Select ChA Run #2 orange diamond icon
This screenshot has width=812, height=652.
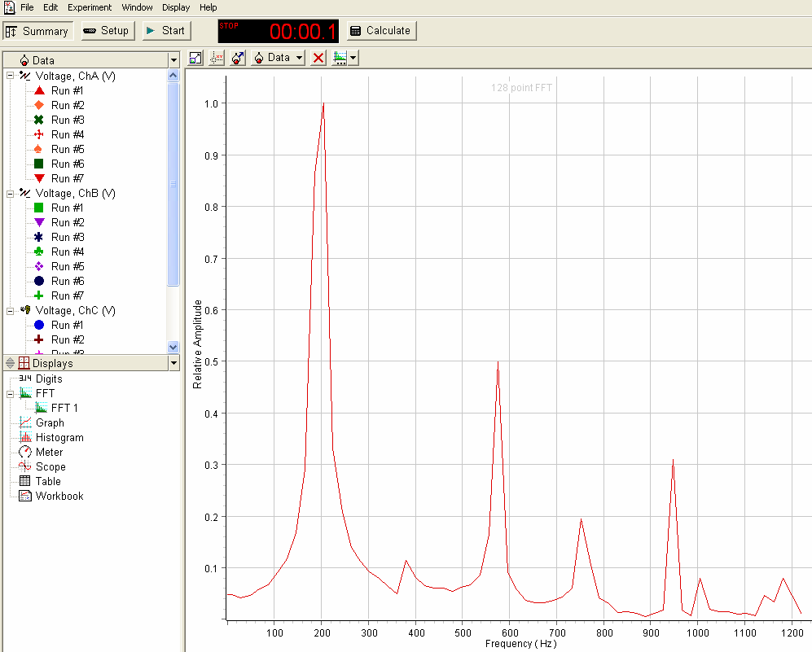pos(39,105)
